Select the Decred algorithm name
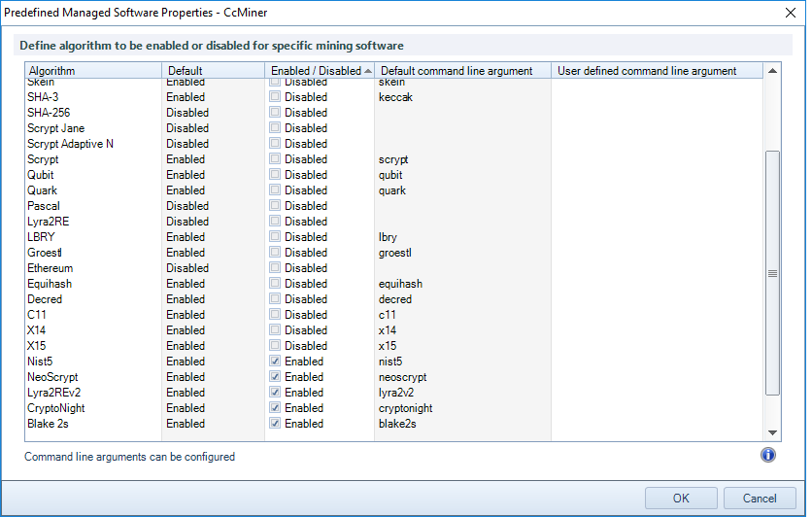 (x=45, y=299)
